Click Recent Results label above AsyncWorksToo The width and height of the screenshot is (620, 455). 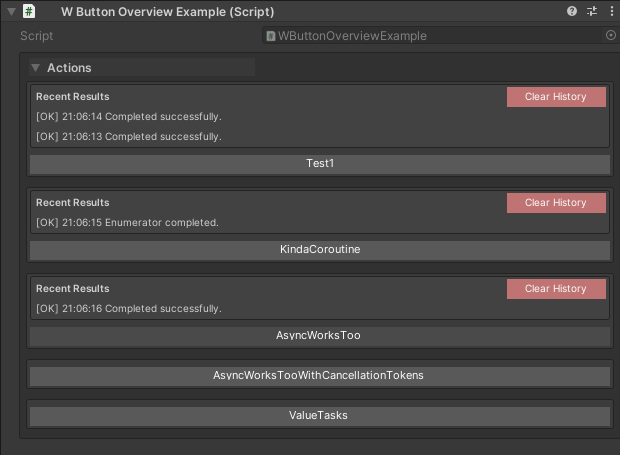tap(73, 289)
